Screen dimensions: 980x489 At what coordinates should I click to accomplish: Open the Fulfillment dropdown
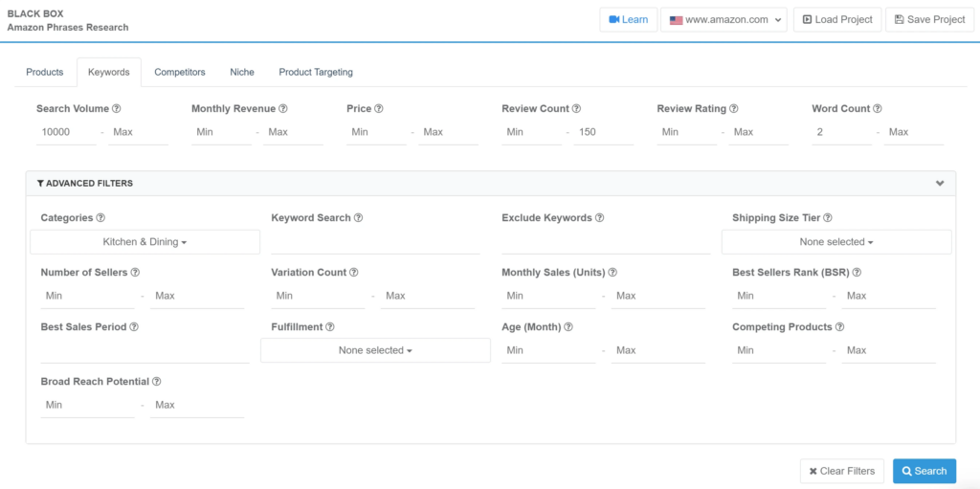coord(375,350)
